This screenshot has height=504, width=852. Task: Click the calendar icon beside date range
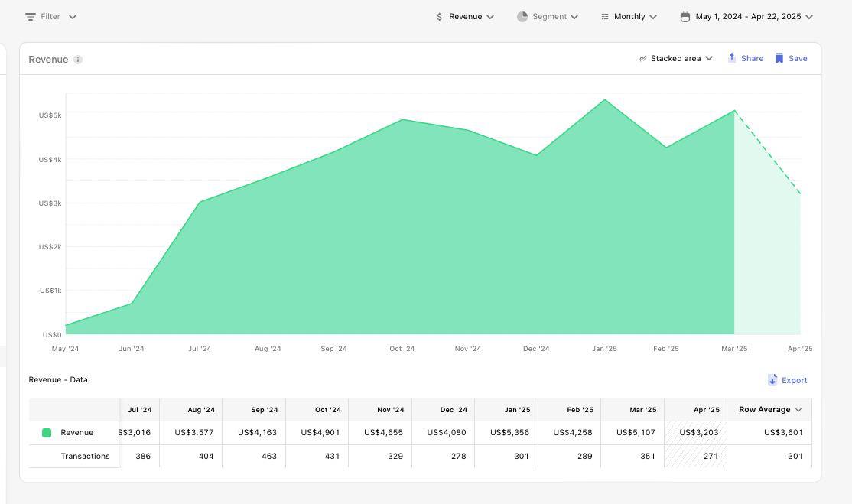click(x=685, y=16)
